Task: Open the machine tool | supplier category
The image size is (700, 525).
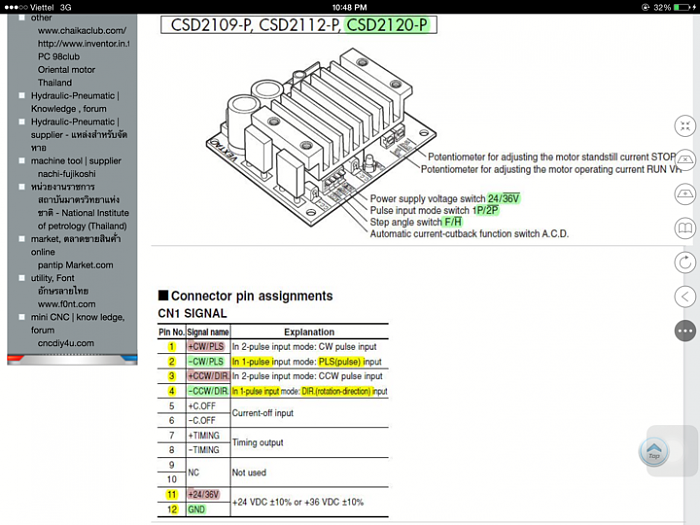Action: point(76,161)
